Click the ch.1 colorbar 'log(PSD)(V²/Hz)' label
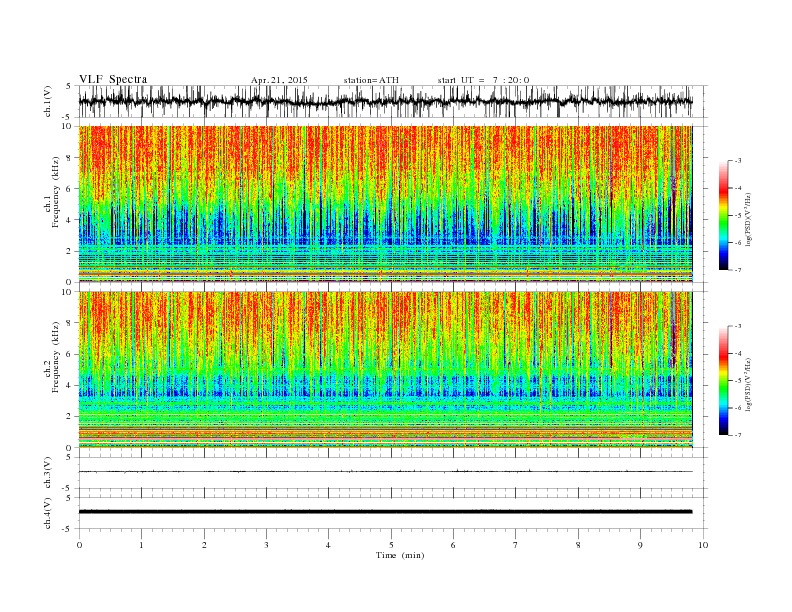 click(x=750, y=219)
